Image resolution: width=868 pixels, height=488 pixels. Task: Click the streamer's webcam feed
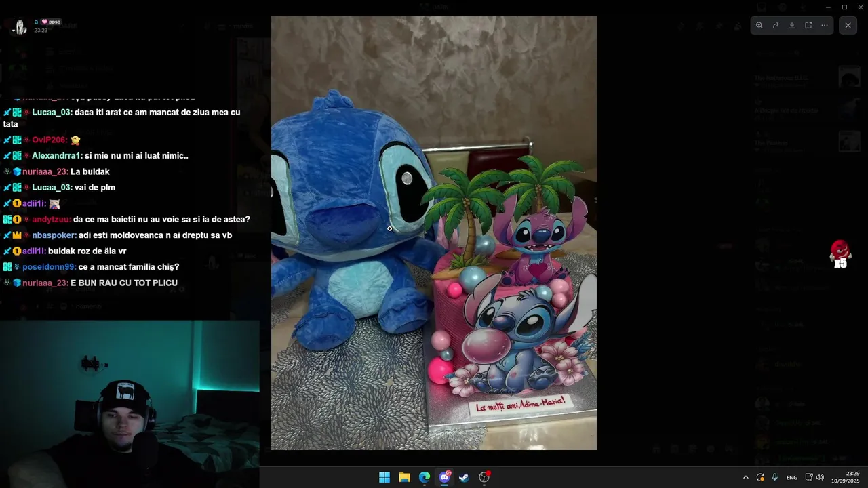pyautogui.click(x=130, y=404)
